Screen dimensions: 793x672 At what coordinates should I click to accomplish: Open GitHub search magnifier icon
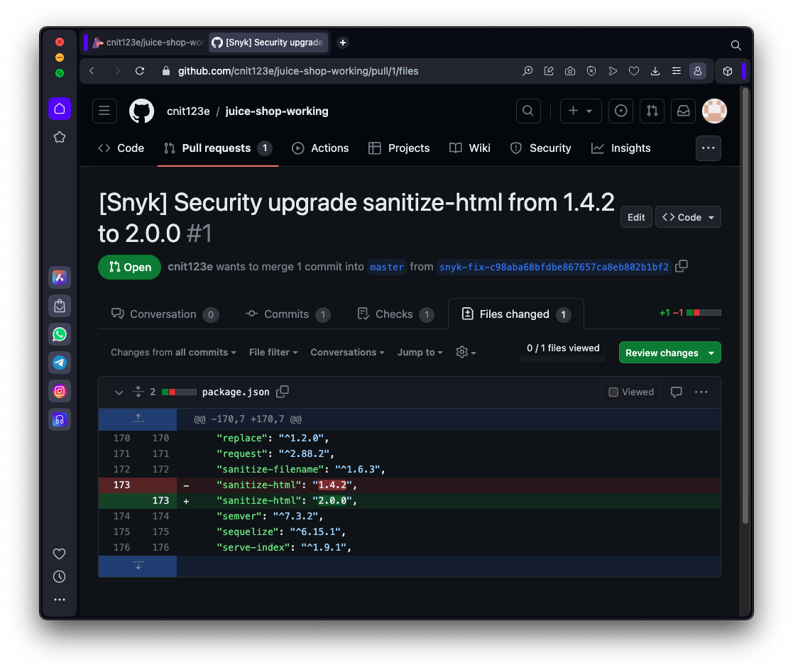click(527, 111)
